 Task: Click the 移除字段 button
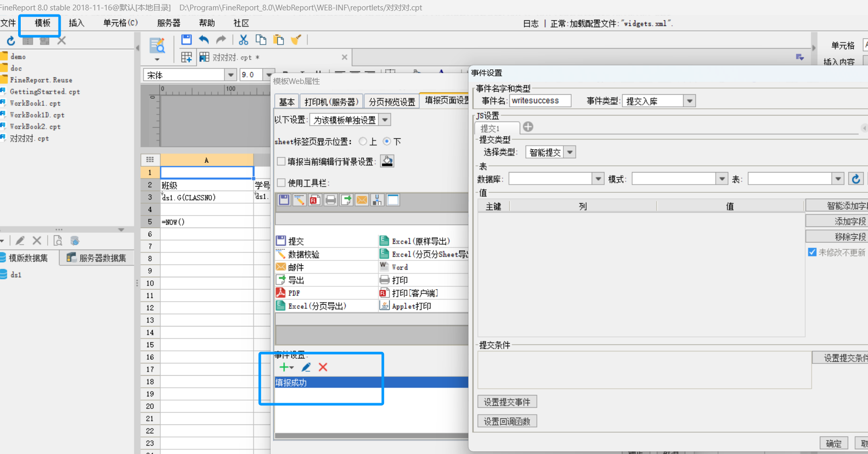coord(837,237)
